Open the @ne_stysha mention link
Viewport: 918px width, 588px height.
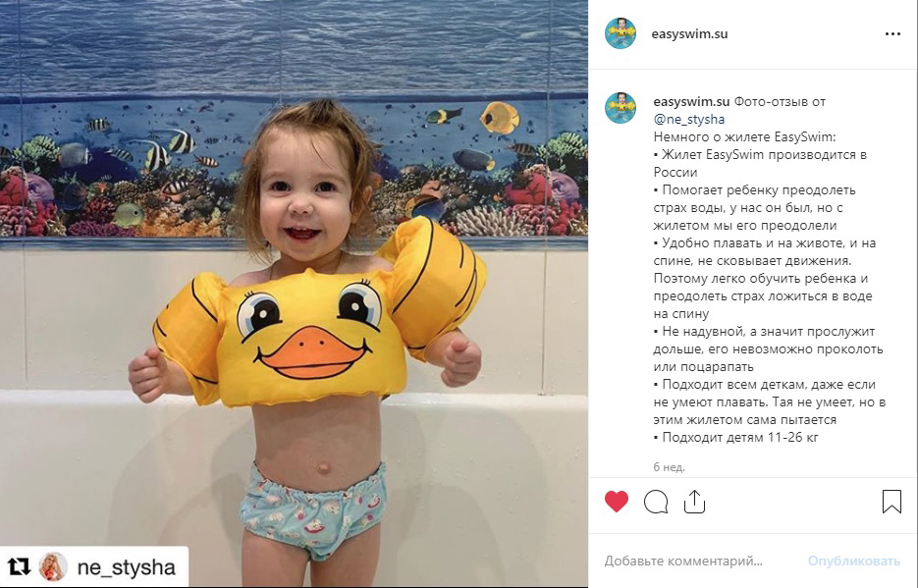689,120
